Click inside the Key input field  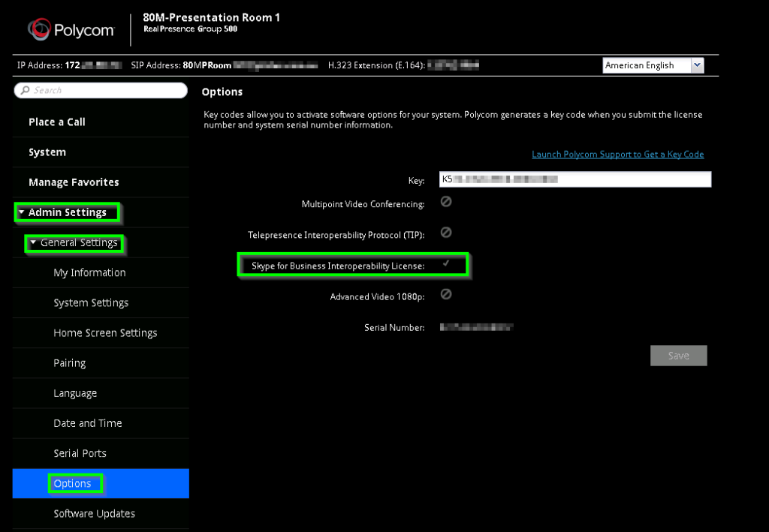coord(574,179)
